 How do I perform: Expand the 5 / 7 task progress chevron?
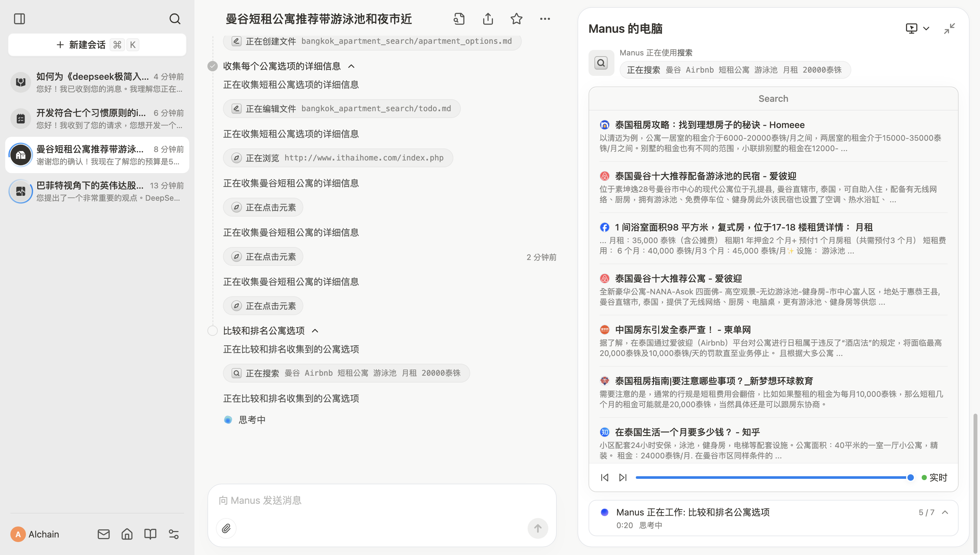coord(945,512)
